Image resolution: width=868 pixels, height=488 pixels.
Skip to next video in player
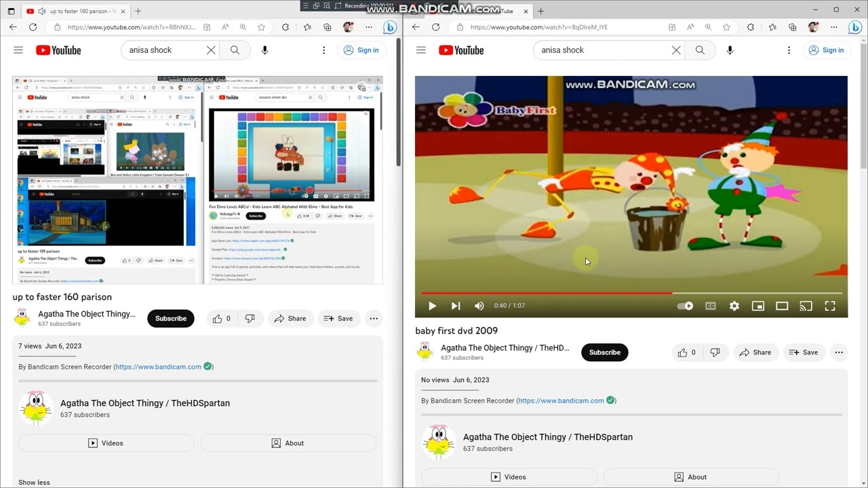click(456, 306)
